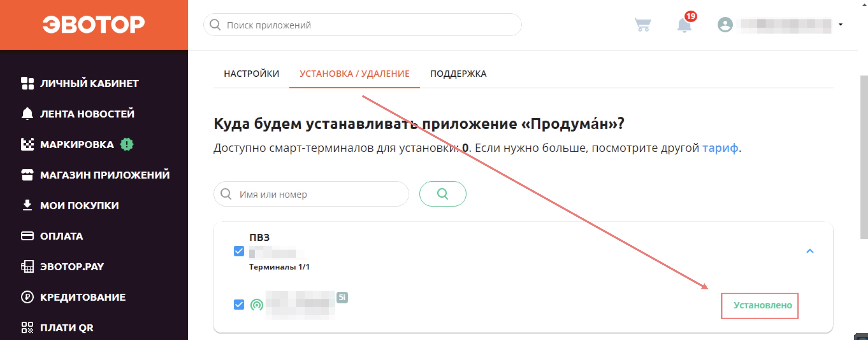Click the page vertical scrollbar

point(864,157)
